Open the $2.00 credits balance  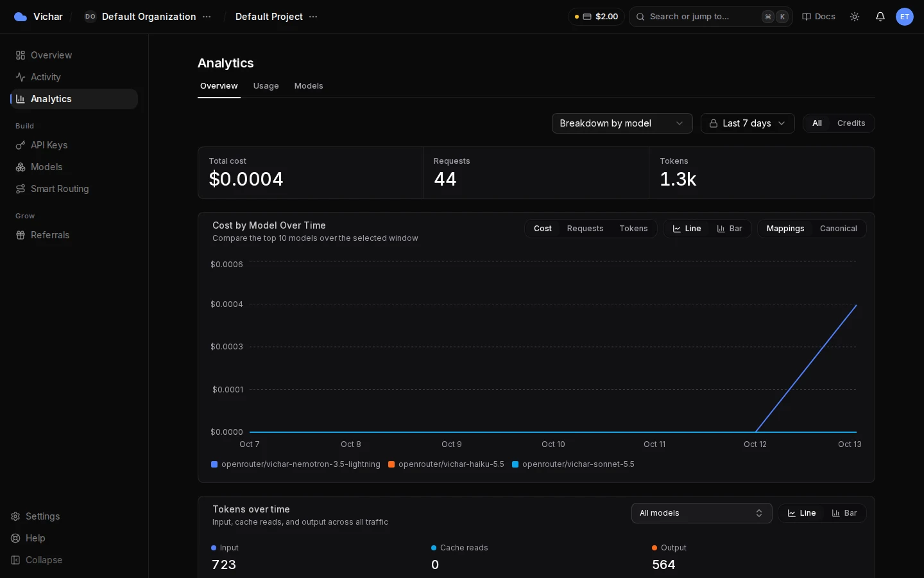click(596, 17)
